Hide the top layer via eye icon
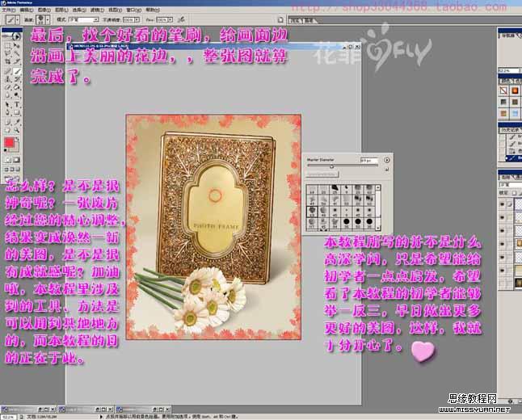The height and width of the screenshot is (420, 522). tap(503, 204)
